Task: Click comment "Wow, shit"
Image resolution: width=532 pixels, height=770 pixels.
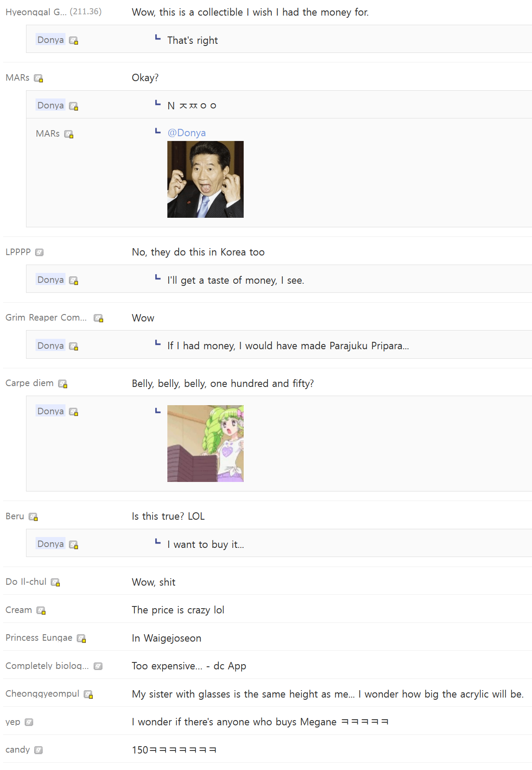Action: [x=153, y=582]
